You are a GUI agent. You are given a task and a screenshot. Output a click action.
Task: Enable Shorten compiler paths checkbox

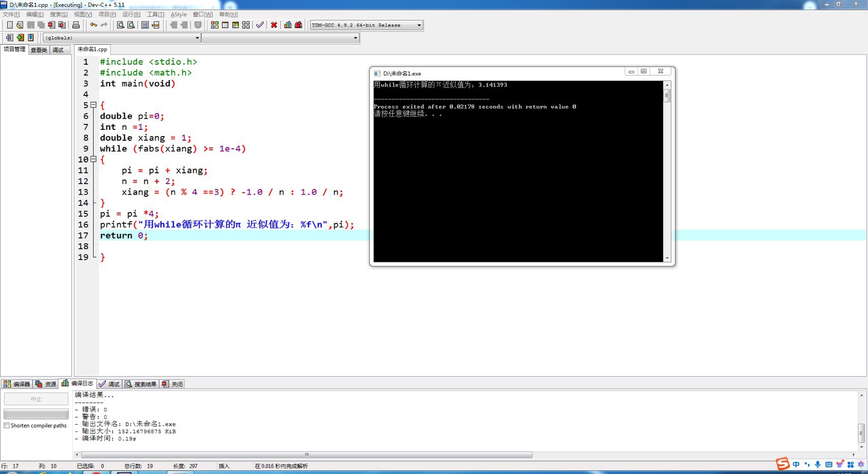[7, 426]
